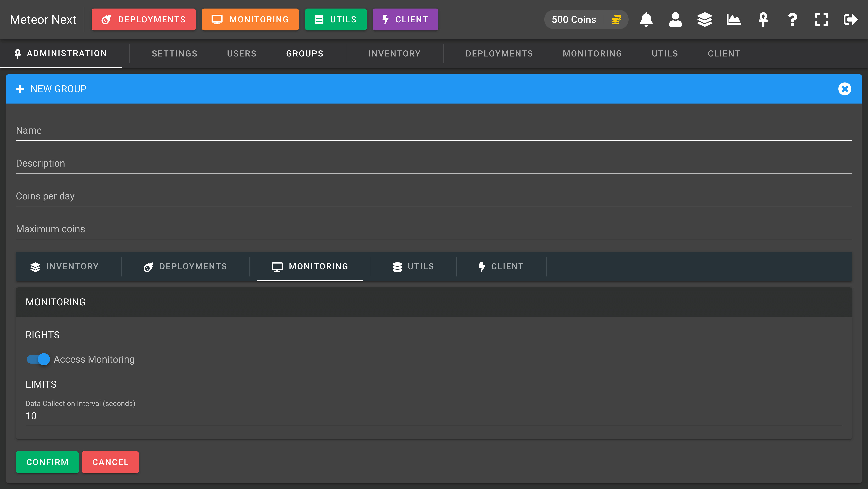Select the Inventory group permissions tab

click(65, 267)
